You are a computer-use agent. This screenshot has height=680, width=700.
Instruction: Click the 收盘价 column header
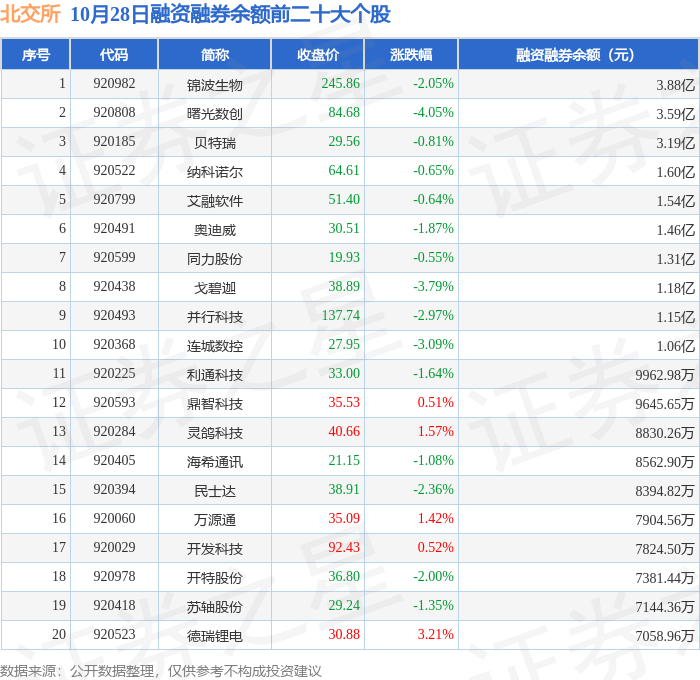point(318,55)
